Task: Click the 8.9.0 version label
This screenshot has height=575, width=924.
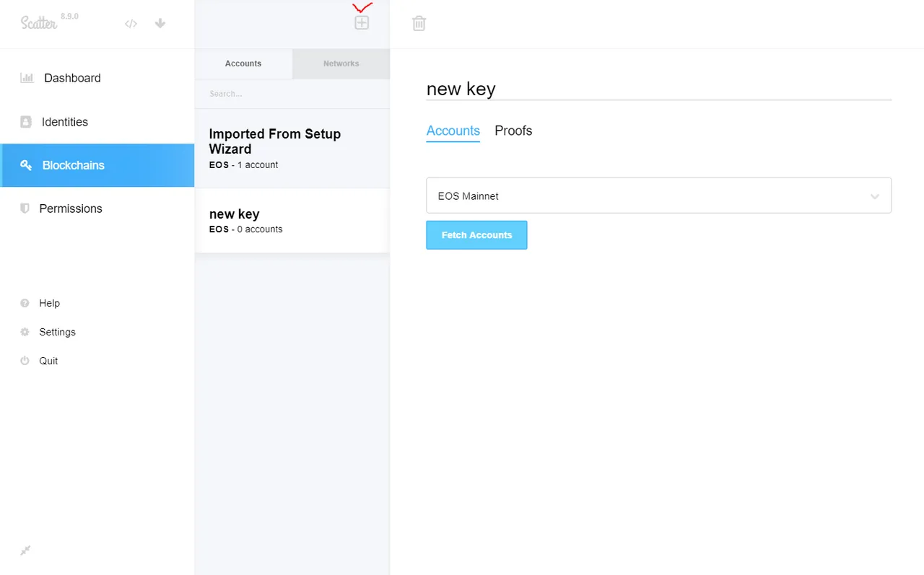Action: coord(69,16)
